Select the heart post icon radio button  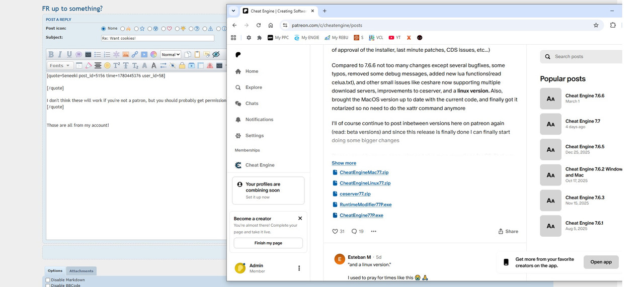[164, 29]
